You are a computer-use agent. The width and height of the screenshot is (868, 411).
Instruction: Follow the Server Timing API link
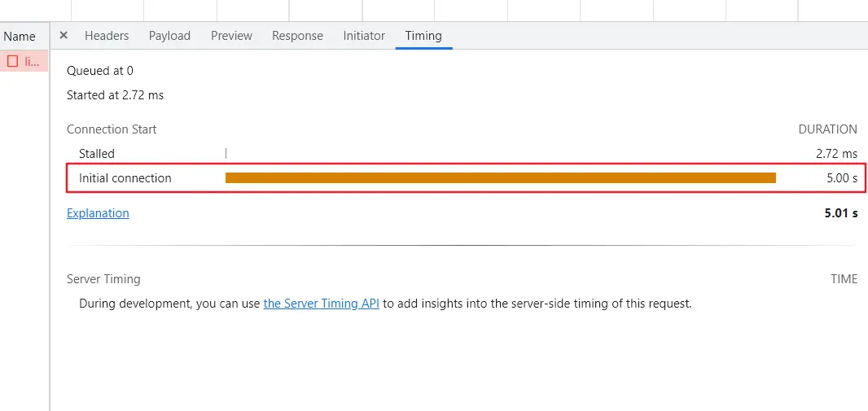pos(321,304)
